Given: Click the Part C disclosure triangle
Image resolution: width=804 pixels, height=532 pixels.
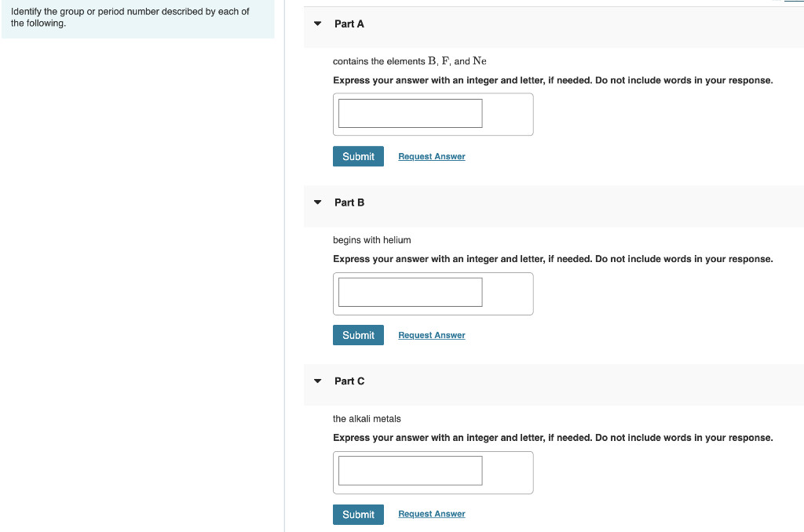Looking at the screenshot, I should point(317,381).
